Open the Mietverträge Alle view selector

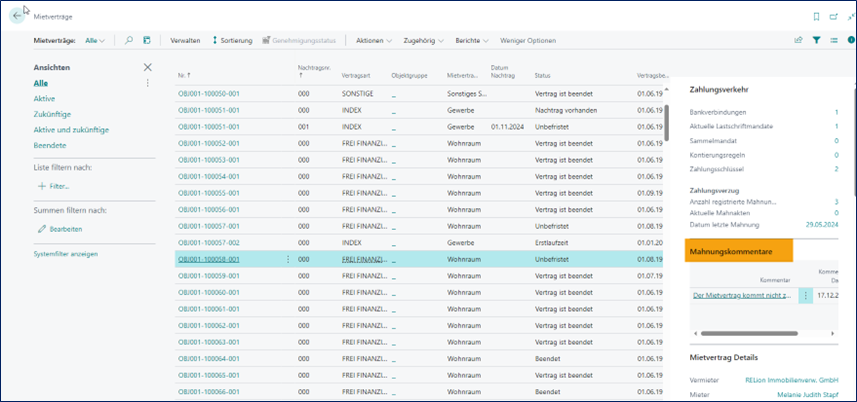95,40
